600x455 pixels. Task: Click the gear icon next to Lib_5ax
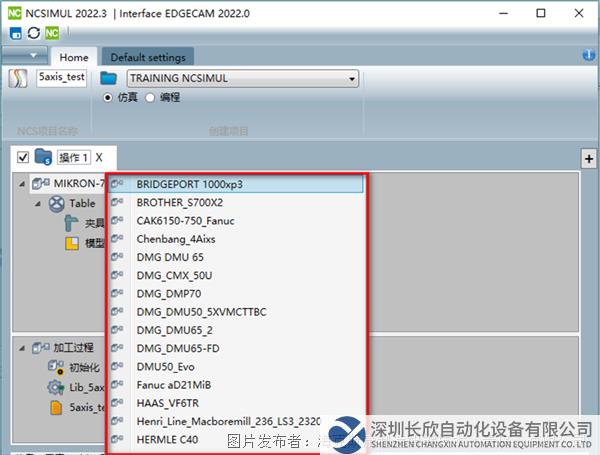56,387
